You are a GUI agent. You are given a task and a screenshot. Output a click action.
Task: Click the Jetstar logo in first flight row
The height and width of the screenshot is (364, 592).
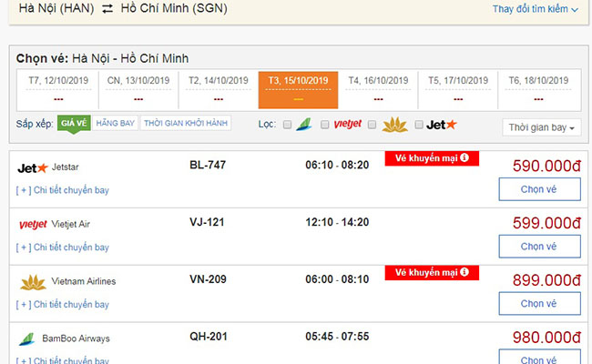point(33,167)
